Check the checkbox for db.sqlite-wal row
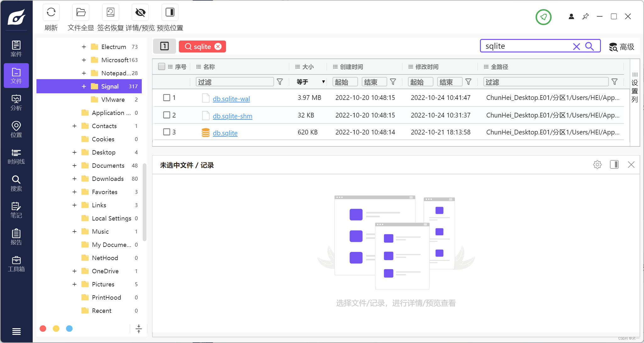The image size is (644, 343). coord(167,98)
